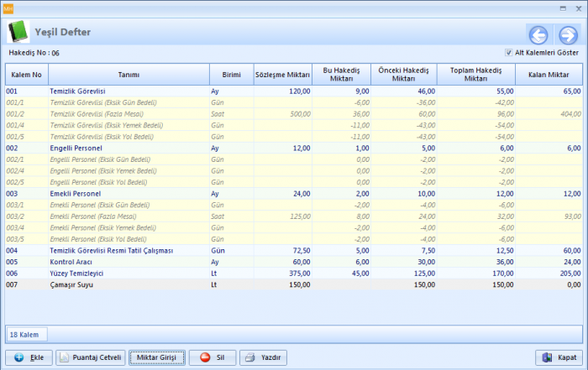
Task: Print using the Yazdır button
Action: 263,357
